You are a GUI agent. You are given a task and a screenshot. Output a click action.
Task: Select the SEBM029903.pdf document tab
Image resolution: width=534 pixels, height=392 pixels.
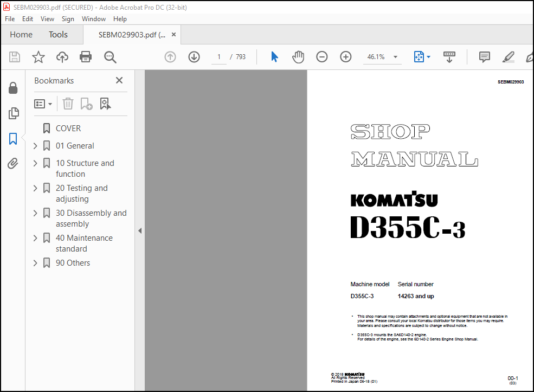tap(132, 35)
